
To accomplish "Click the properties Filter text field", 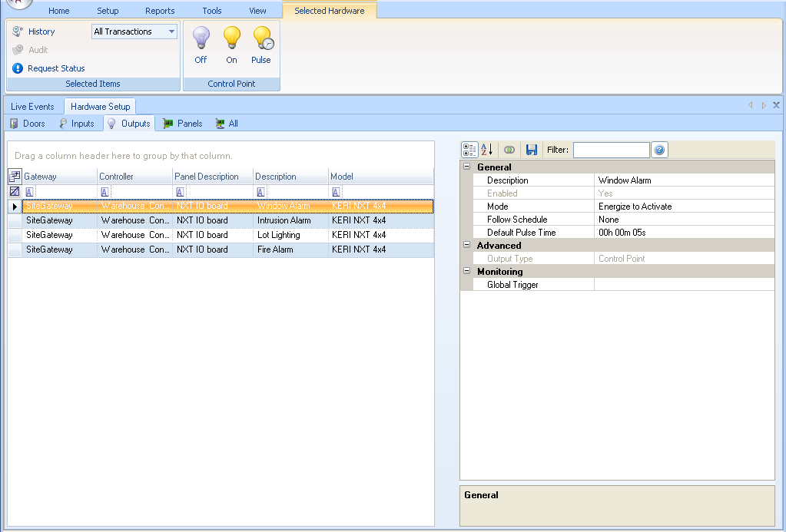I will coord(611,150).
